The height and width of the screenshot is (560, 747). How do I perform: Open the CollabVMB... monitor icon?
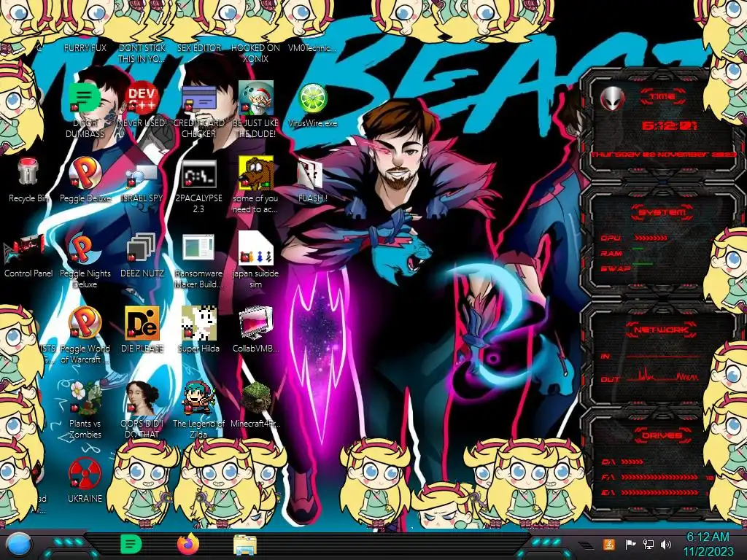tap(255, 323)
